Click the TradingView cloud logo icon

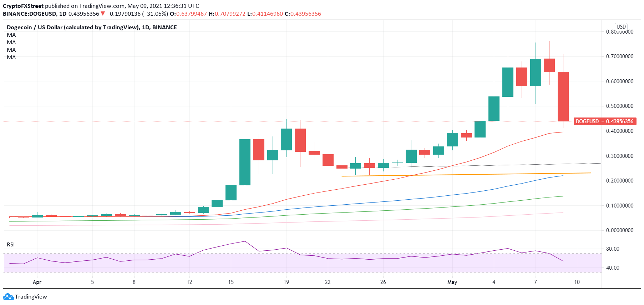tap(8, 296)
